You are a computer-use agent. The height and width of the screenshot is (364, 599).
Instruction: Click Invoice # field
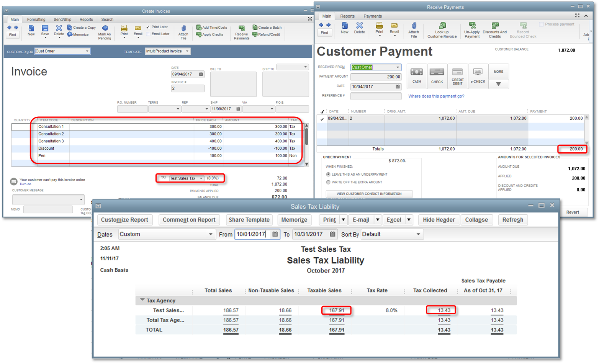(188, 88)
